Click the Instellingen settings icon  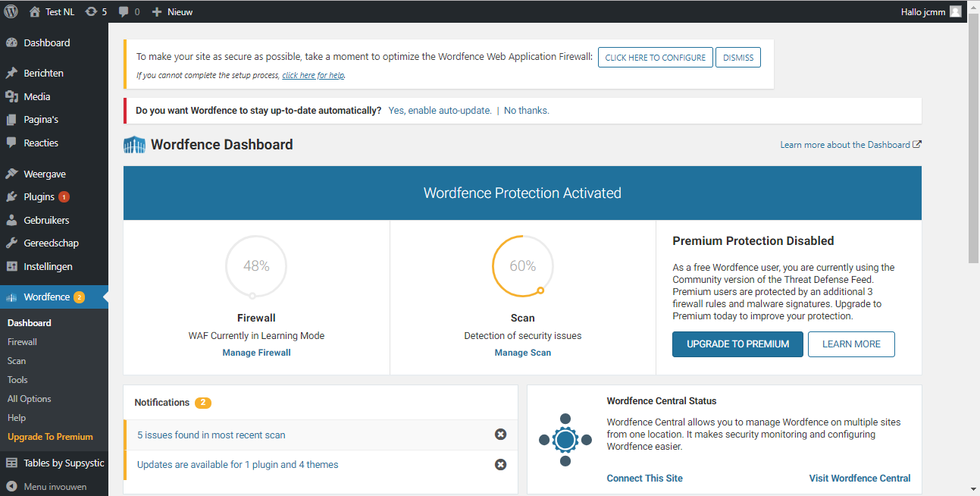pos(11,266)
